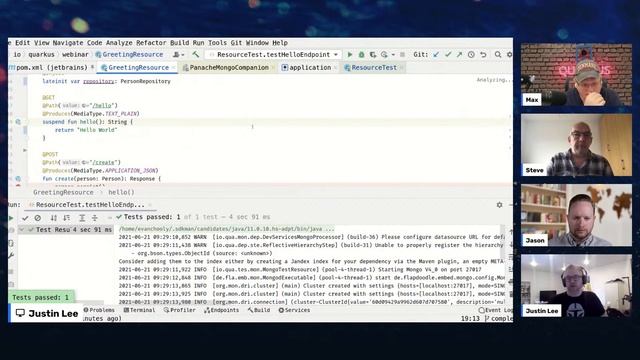Open the Profiler tool window
Viewport: 640px width, 360px height.
pyautogui.click(x=180, y=310)
